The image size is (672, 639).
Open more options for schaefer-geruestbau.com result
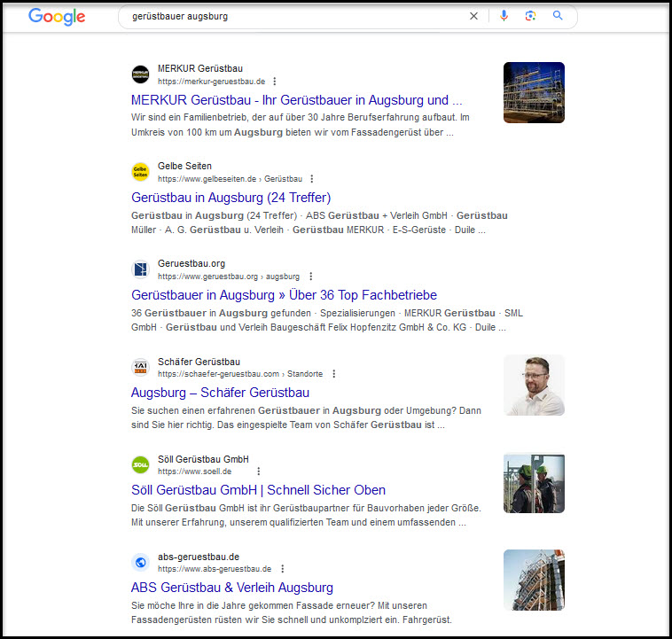coord(334,374)
